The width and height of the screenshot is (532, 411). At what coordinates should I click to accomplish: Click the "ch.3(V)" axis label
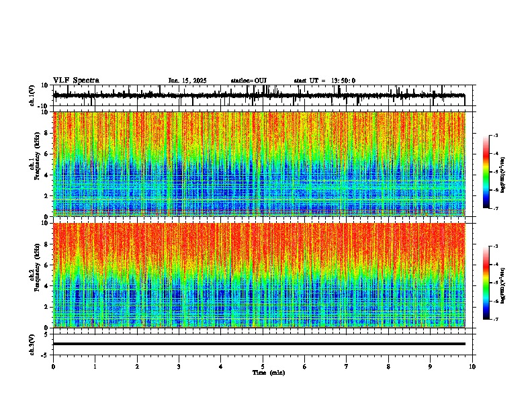tap(32, 345)
